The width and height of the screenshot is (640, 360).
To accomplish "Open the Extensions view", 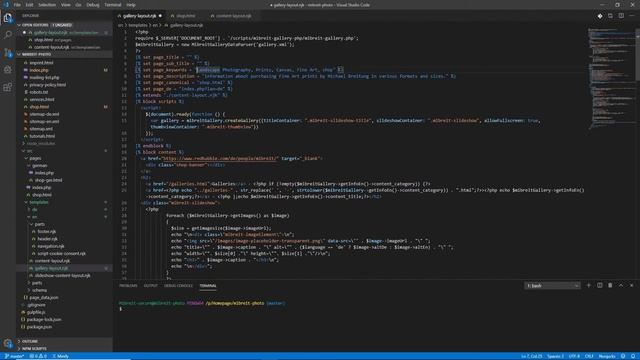I will pos(8,87).
